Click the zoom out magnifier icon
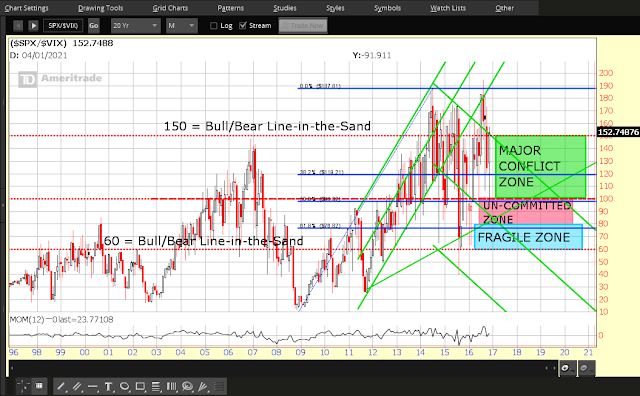 click(x=586, y=368)
